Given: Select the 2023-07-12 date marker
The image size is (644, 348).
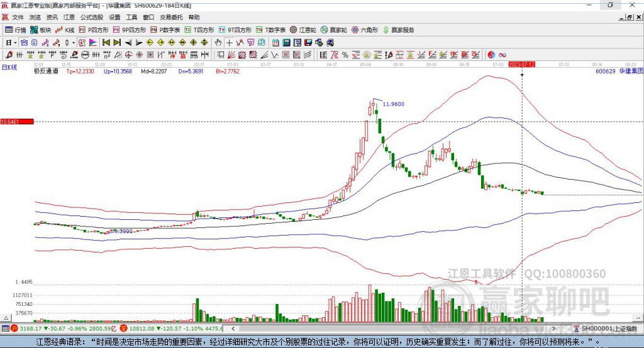Looking at the screenshot, I should [x=521, y=65].
